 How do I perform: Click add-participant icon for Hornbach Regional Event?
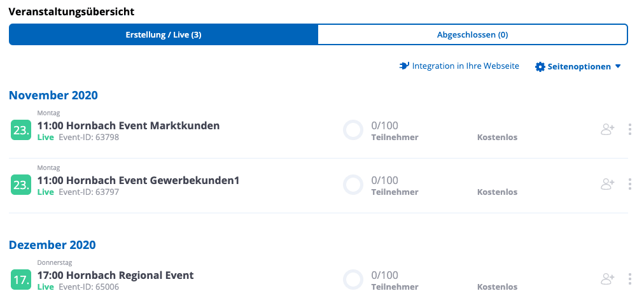point(607,279)
